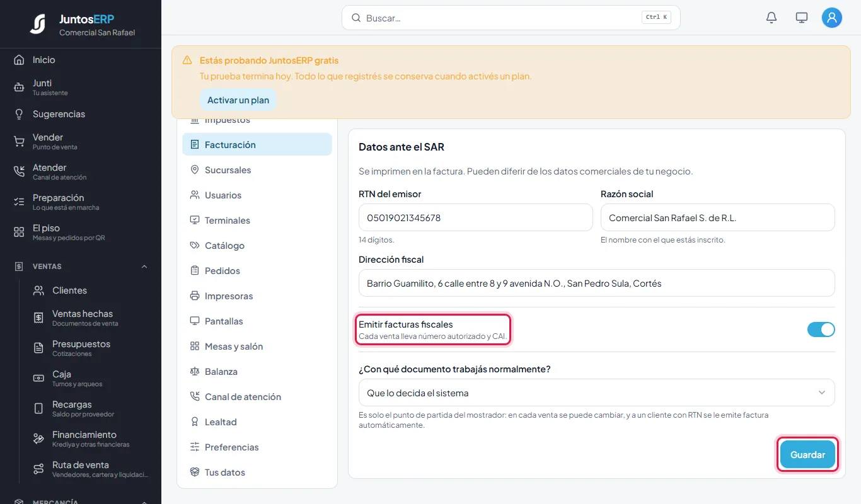Image resolution: width=861 pixels, height=504 pixels.
Task: Select Impresoras settings item
Action: [x=257, y=296]
